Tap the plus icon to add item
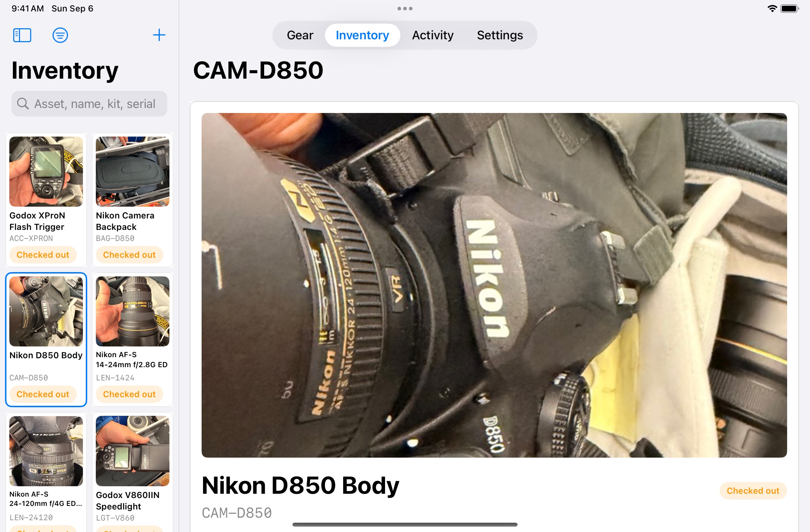This screenshot has width=810, height=532. [159, 35]
